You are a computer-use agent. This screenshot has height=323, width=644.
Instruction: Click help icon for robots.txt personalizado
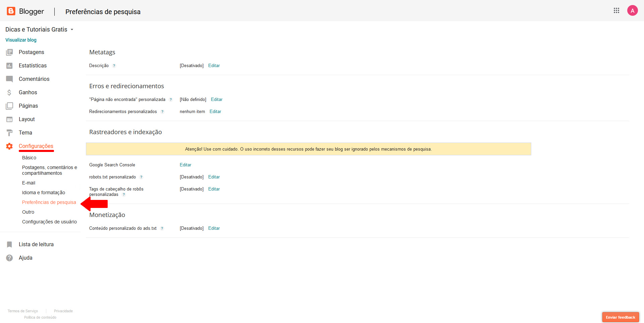click(141, 177)
